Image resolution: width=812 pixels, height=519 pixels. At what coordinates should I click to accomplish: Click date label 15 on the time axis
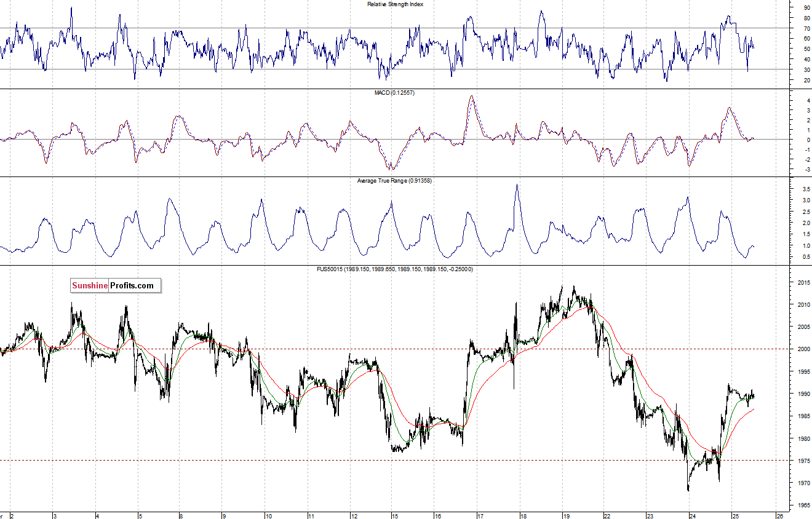[x=394, y=515]
